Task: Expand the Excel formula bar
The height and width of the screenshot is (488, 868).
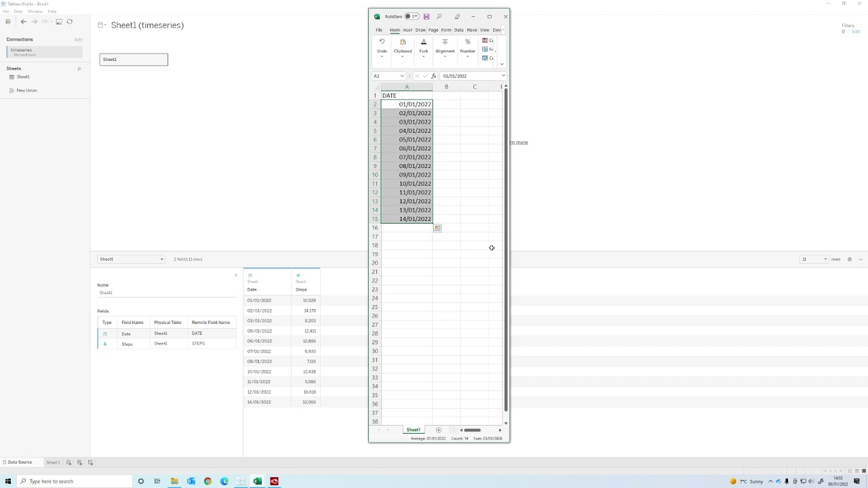Action: 503,76
